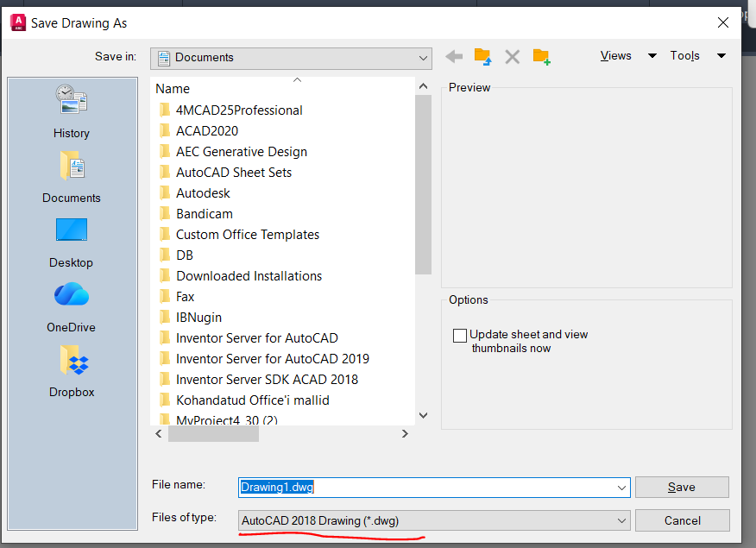This screenshot has width=756, height=548.
Task: Click the horizontal scrollbar in file list
Action: 213,434
